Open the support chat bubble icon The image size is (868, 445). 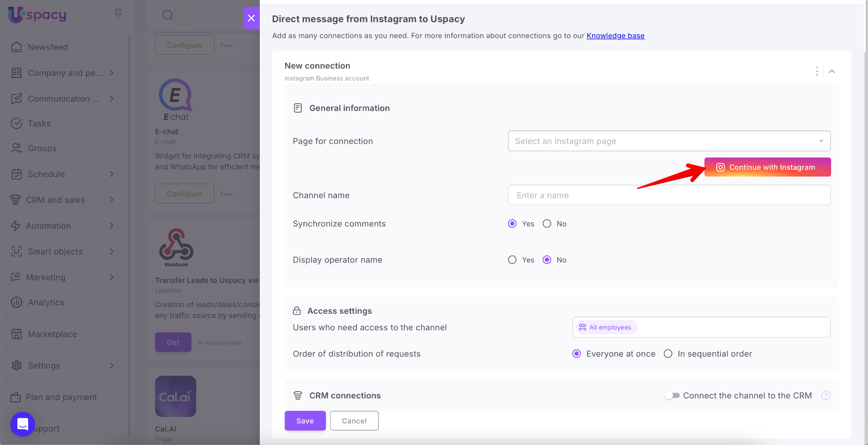click(x=22, y=424)
